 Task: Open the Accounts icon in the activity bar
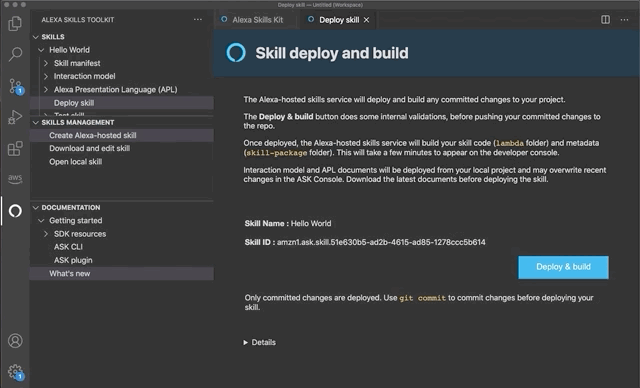pos(15,341)
